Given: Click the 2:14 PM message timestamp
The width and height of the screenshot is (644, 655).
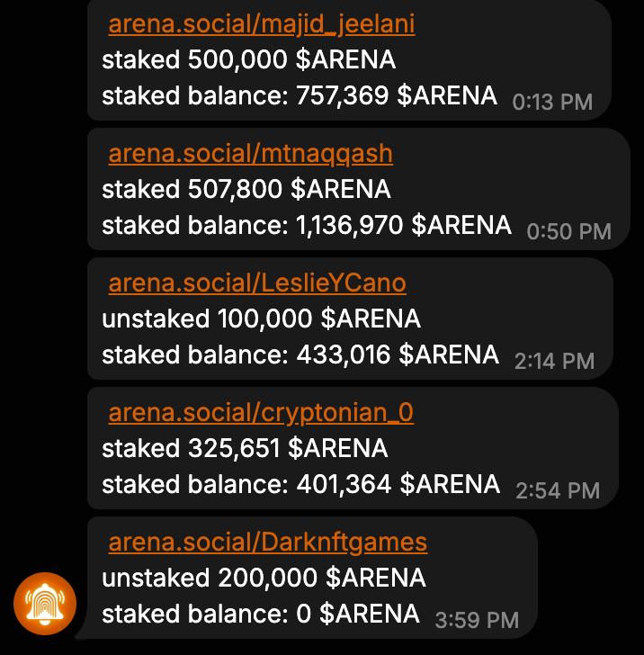Looking at the screenshot, I should (554, 361).
